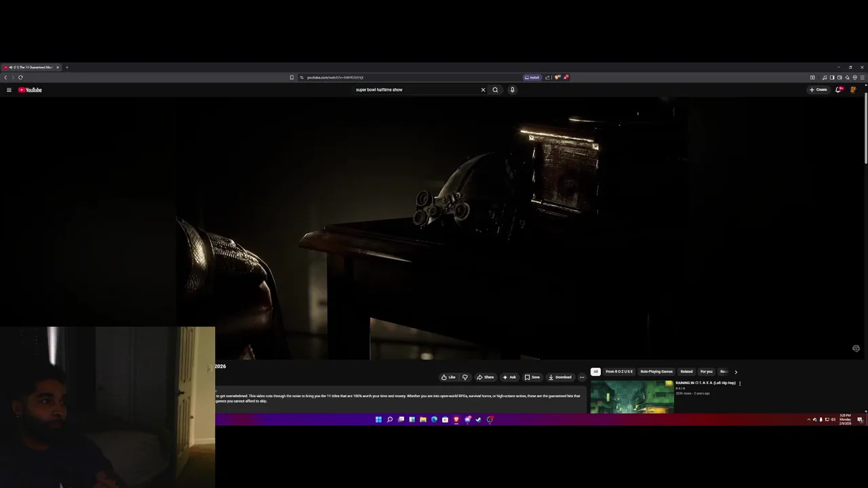868x488 pixels.
Task: Open File Explorer from taskbar
Action: point(423,420)
